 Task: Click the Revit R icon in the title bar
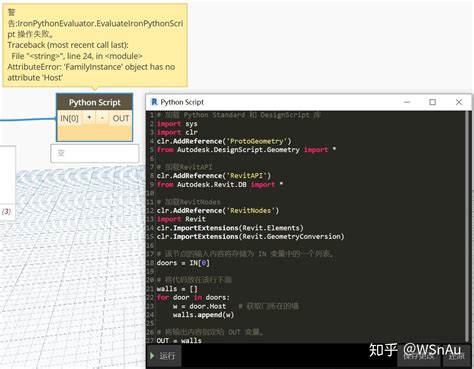pos(154,102)
